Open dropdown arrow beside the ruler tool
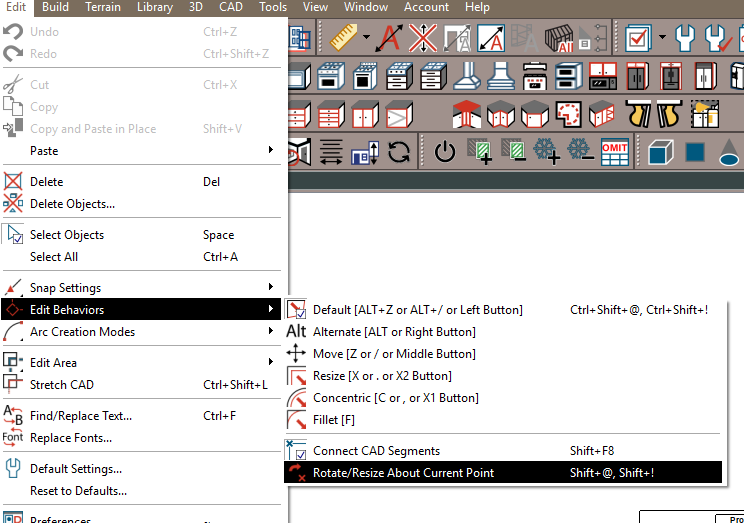This screenshot has height=523, width=744. coord(367,39)
